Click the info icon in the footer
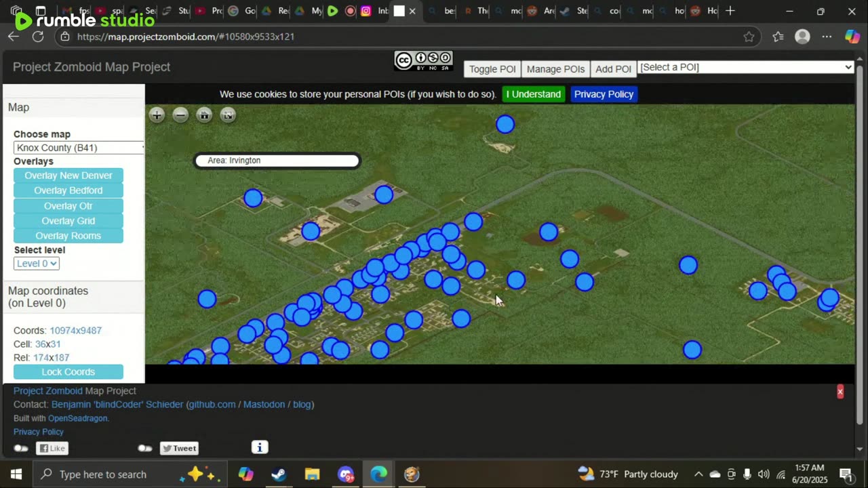Image resolution: width=868 pixels, height=488 pixels. click(x=260, y=447)
